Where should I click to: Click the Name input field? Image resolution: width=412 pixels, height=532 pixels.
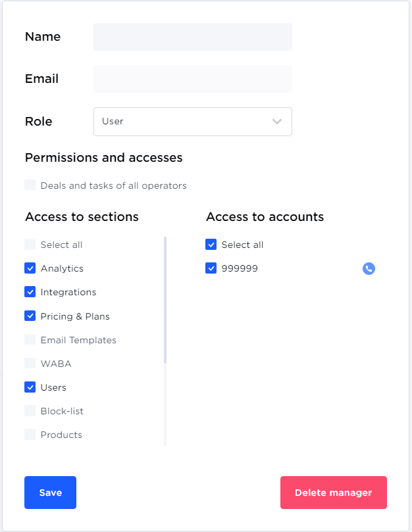coord(192,37)
